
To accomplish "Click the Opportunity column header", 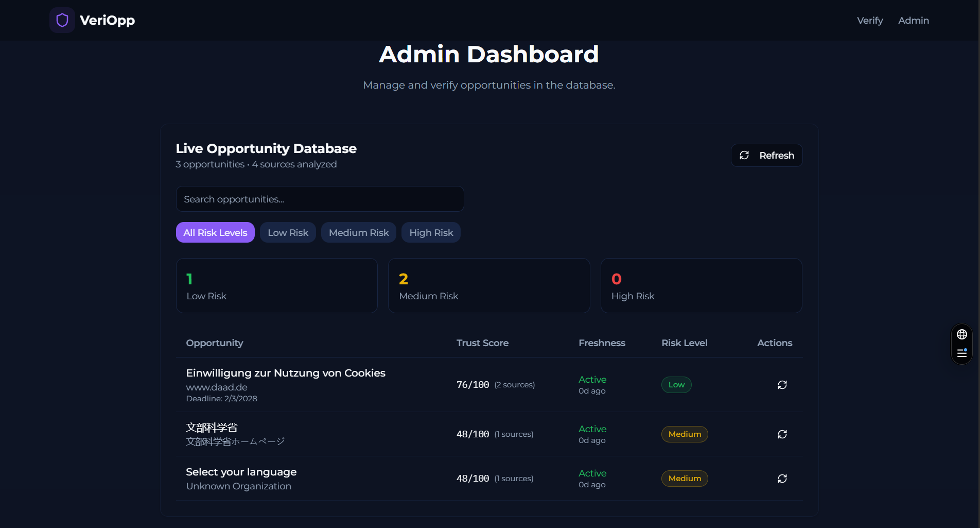I will tap(215, 343).
